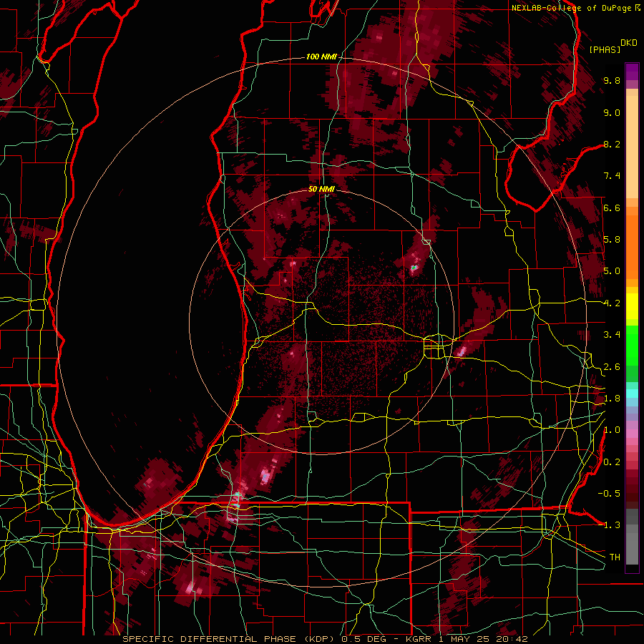The width and height of the screenshot is (644, 644).
Task: Click the 1.0 value on the color scale
Action: tap(612, 430)
